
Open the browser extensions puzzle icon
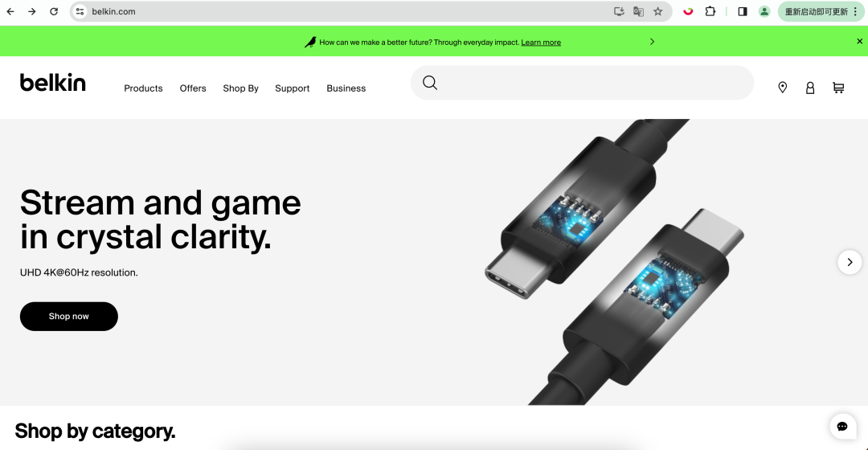[710, 11]
